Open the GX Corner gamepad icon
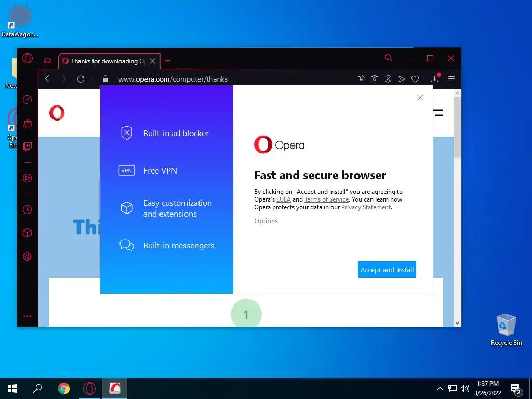Viewport: 532px width, 399px height. pyautogui.click(x=48, y=61)
